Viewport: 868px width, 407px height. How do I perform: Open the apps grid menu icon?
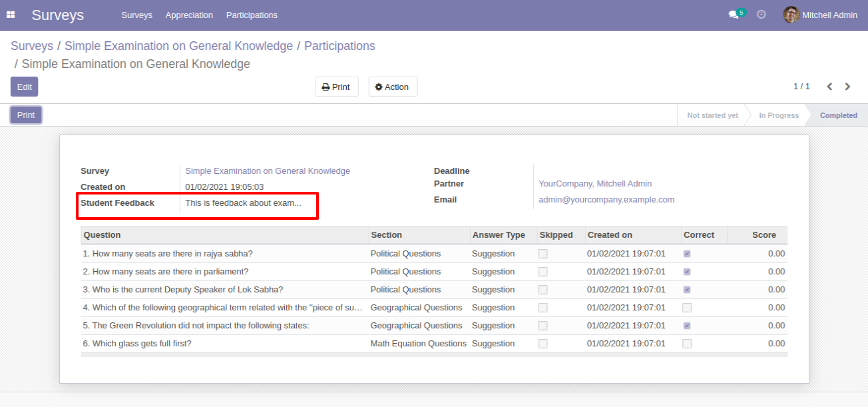click(11, 15)
